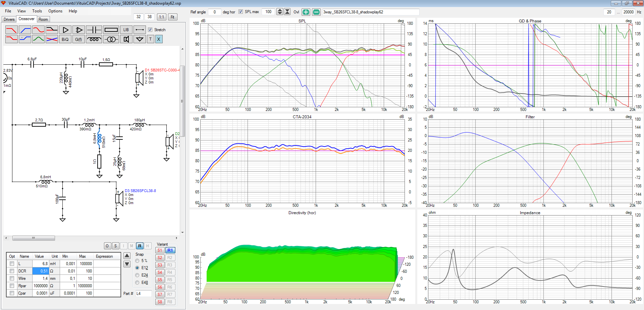This screenshot has height=310, width=644.
Task: Select variant S1
Action: pos(160,250)
